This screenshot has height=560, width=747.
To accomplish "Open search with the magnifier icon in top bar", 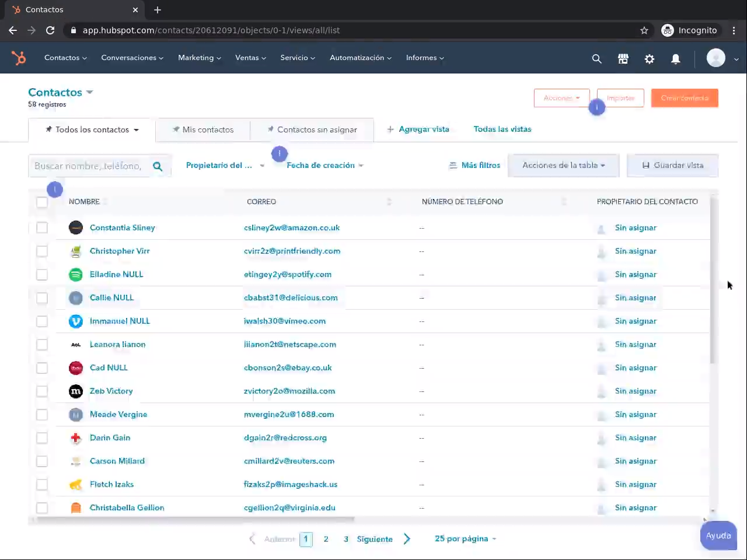I will click(596, 58).
